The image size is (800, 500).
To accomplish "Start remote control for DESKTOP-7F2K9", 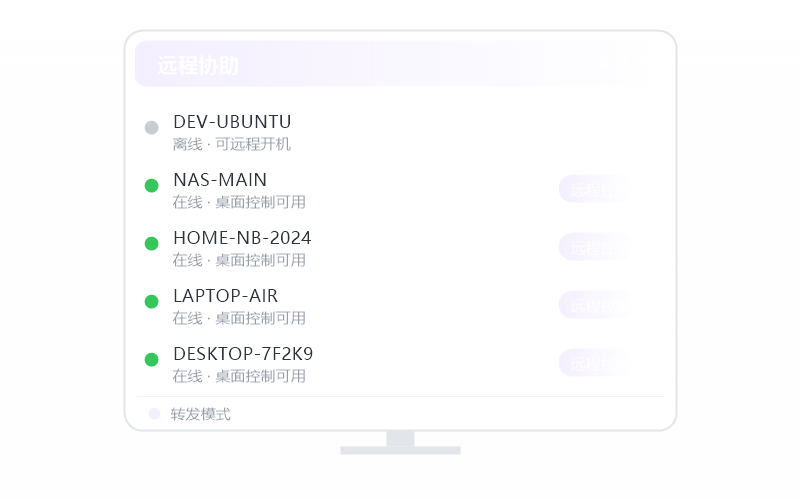I will coord(597,363).
